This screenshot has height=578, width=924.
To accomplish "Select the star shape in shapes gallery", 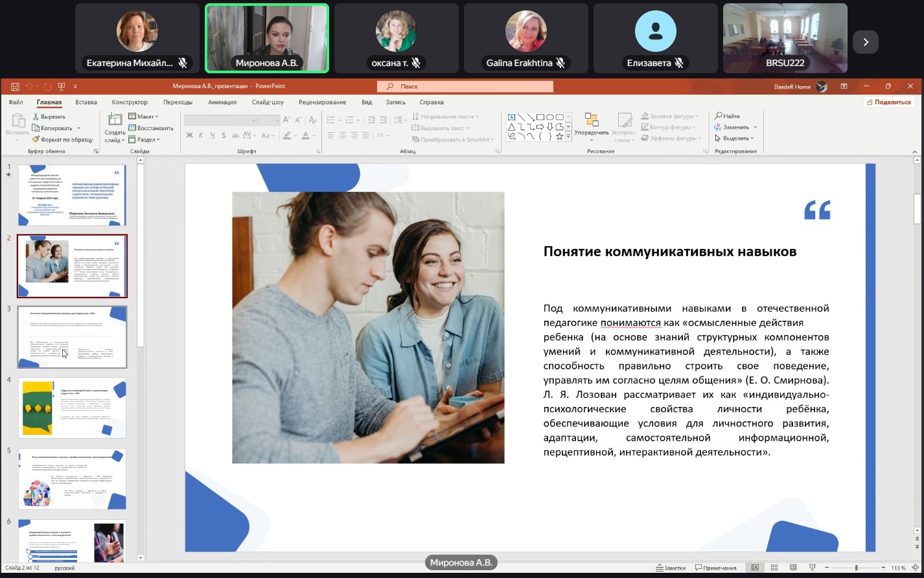I will (x=559, y=136).
